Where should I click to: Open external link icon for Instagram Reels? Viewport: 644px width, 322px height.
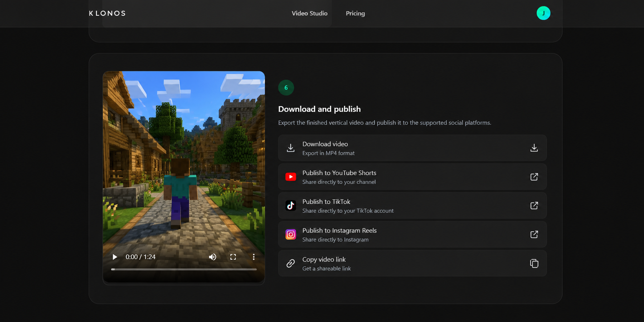coord(534,235)
